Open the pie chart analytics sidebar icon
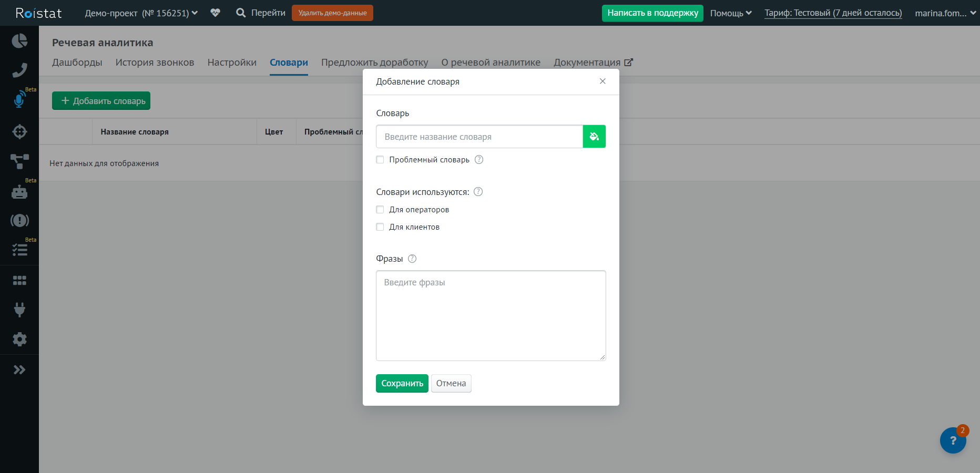This screenshot has width=980, height=473. (x=19, y=41)
